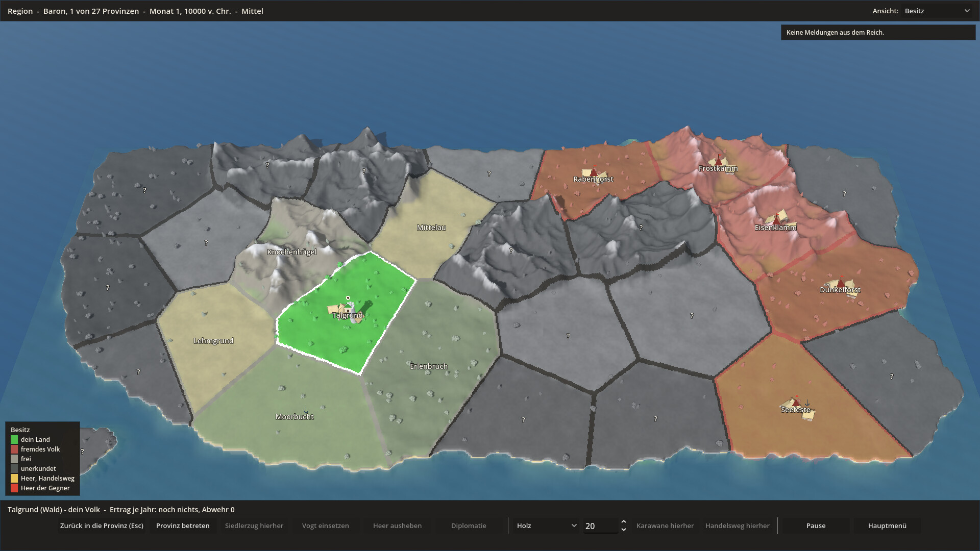Open the Hauptmenü
980x551 pixels.
pos(887,525)
